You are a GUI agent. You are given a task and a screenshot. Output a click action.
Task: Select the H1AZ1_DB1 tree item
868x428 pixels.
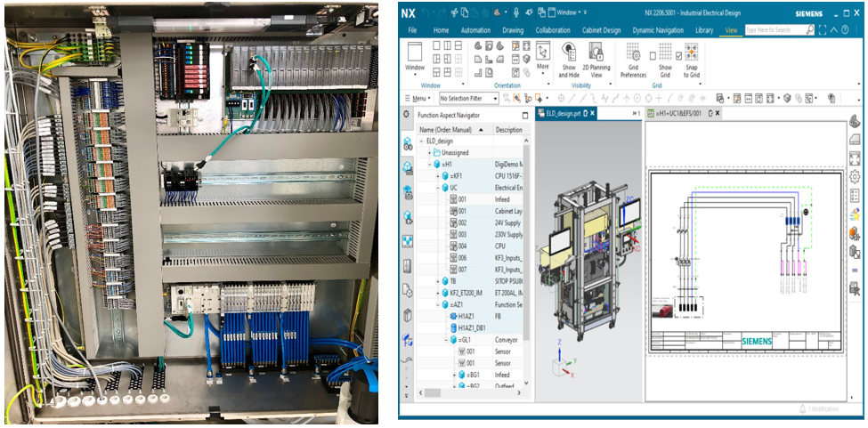point(469,328)
